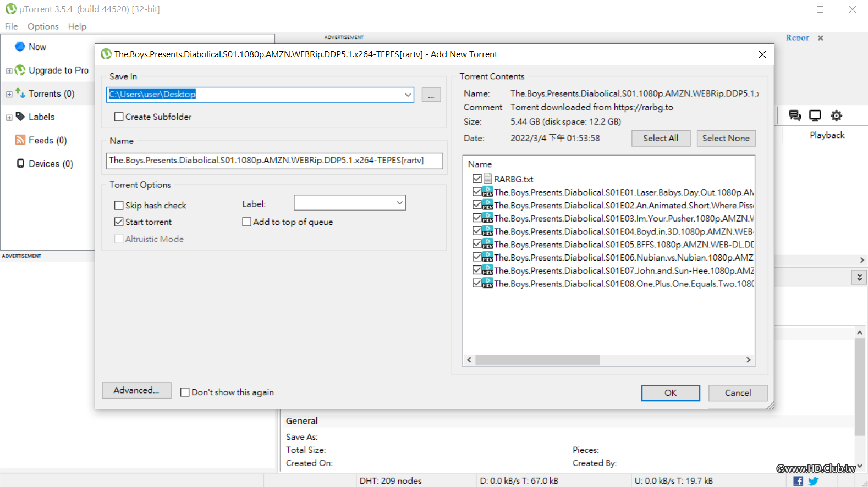
Task: Open the chat bubbles icon
Action: 795,115
